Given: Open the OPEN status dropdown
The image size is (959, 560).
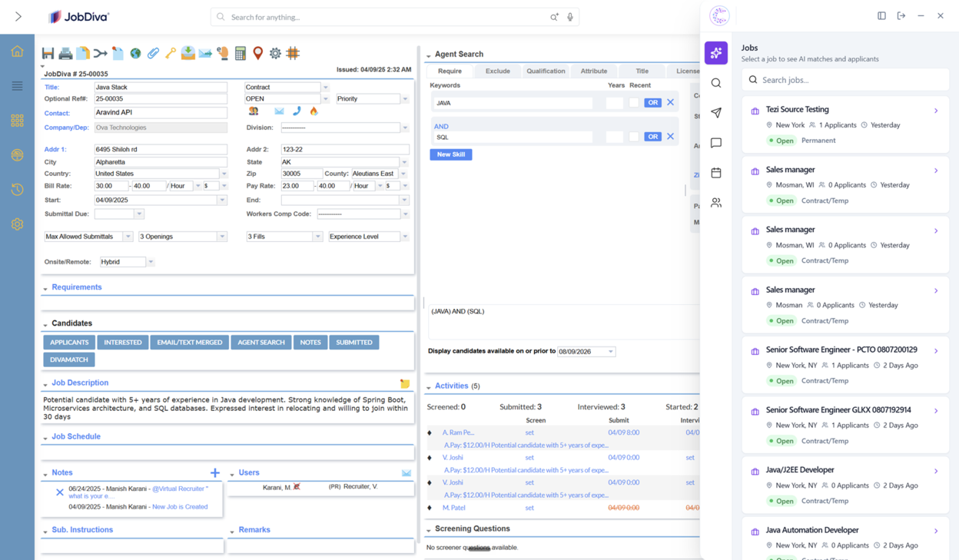Looking at the screenshot, I should point(326,99).
